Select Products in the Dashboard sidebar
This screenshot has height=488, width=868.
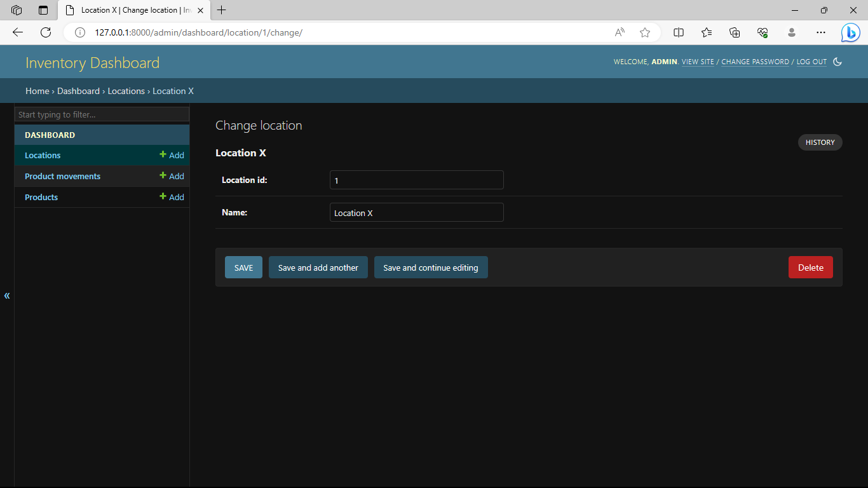tap(41, 197)
